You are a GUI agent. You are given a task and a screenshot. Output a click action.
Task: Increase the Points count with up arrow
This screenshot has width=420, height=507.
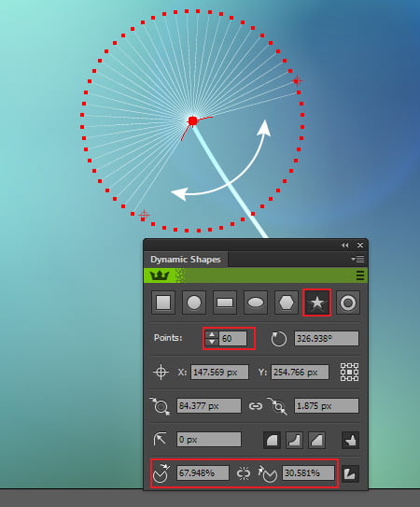point(212,334)
